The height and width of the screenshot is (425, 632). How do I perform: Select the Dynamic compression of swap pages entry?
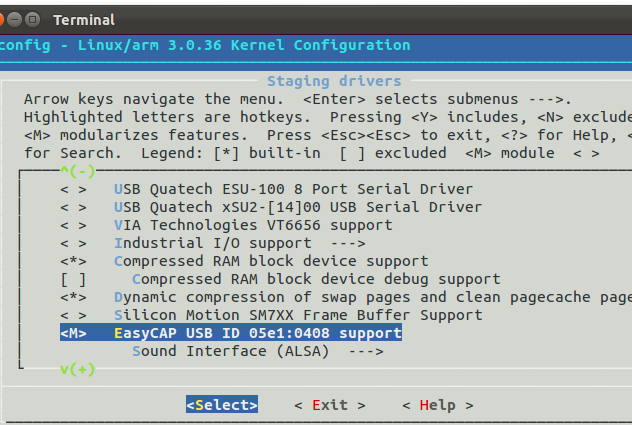pos(370,297)
